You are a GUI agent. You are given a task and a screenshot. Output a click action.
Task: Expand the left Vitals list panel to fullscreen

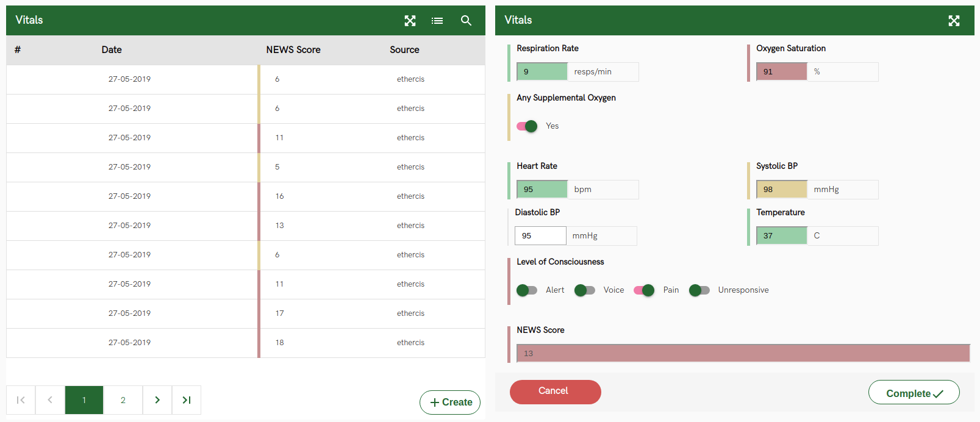pyautogui.click(x=410, y=21)
